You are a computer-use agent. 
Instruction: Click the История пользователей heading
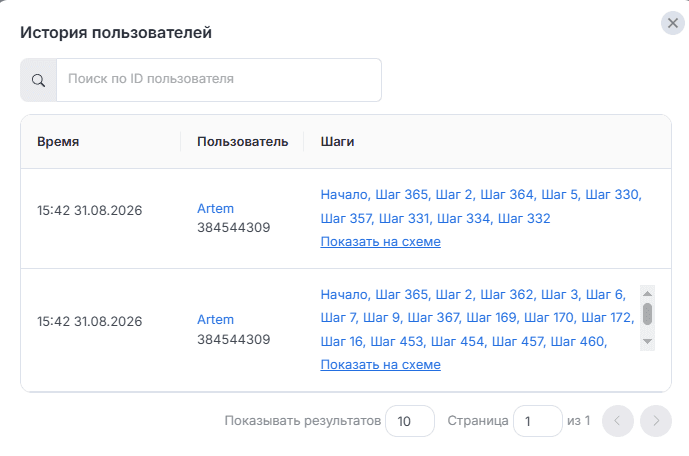click(116, 33)
